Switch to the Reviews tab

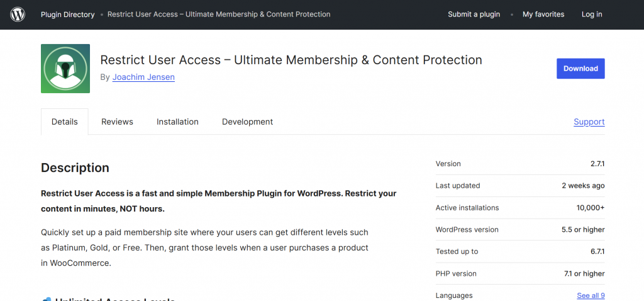click(x=117, y=122)
